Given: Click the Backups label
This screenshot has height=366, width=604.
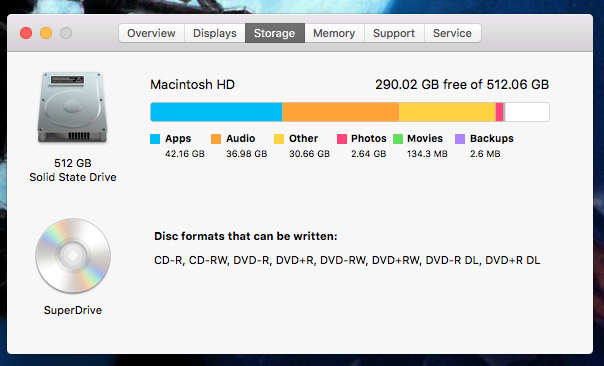Looking at the screenshot, I should click(x=492, y=138).
